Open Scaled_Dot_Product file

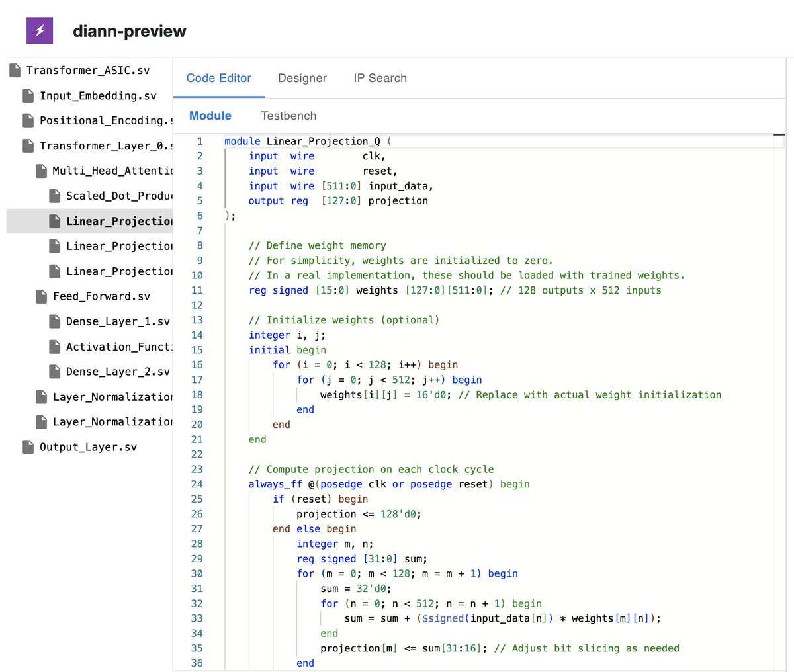click(x=119, y=196)
